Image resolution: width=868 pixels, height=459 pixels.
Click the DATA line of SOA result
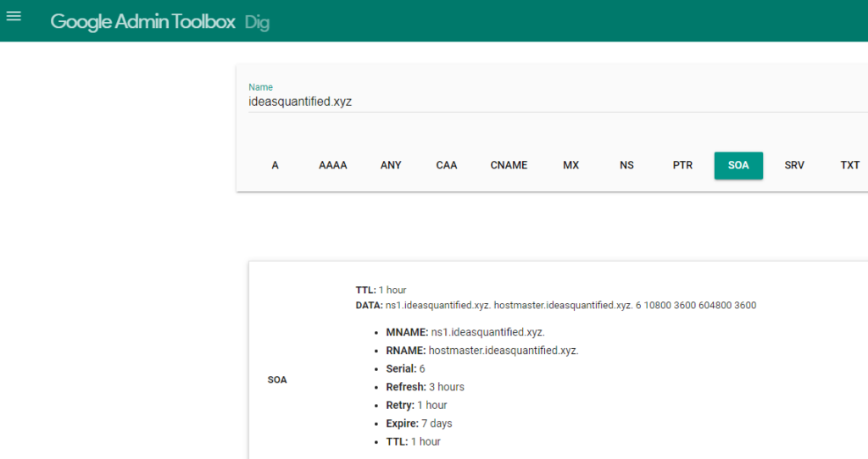coord(556,305)
